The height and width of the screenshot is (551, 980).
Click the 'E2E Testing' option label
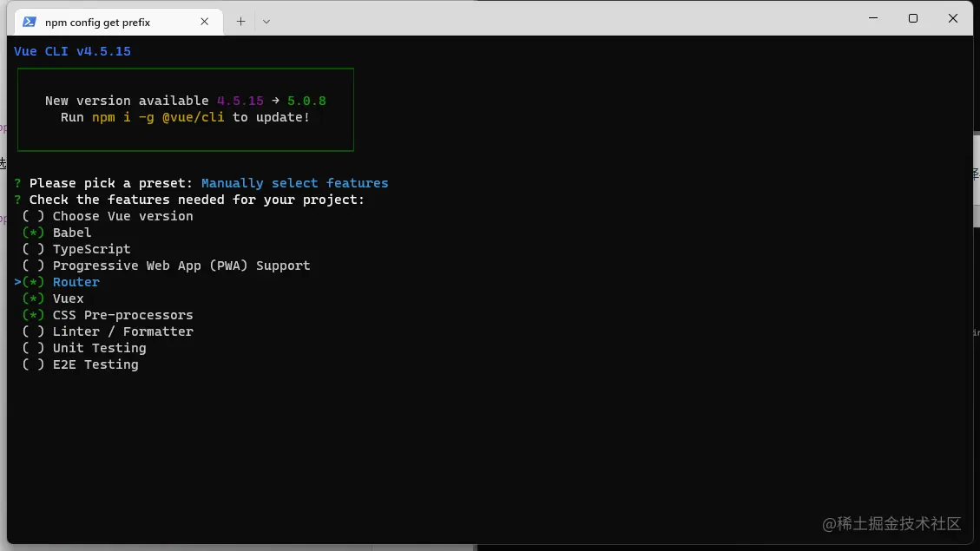[95, 364]
